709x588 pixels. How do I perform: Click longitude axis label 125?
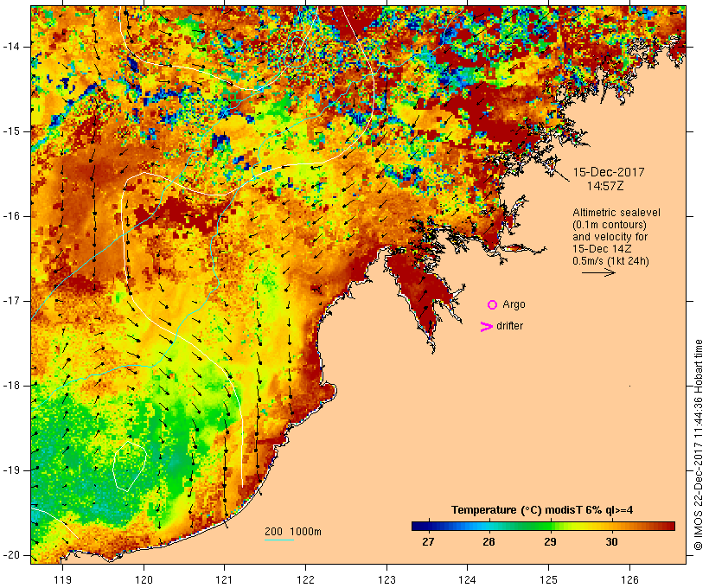tap(548, 579)
